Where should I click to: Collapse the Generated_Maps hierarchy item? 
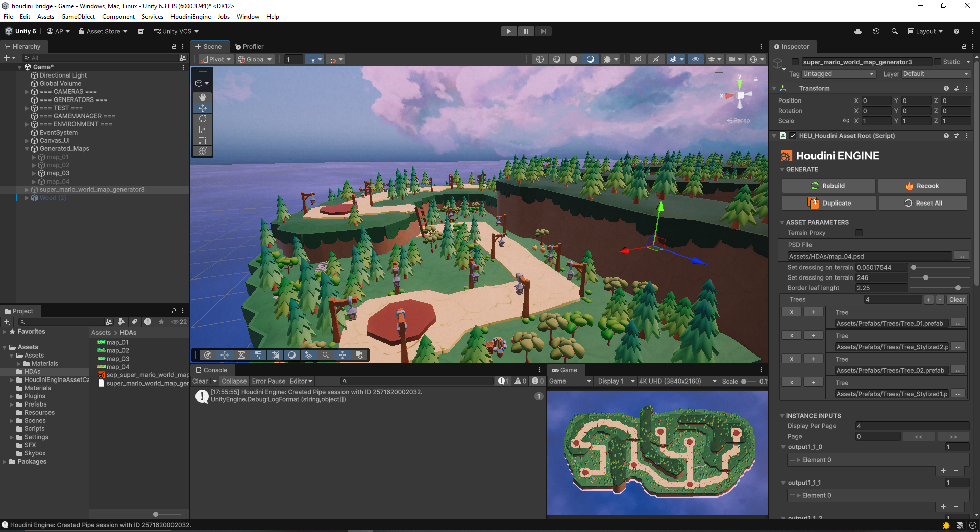[27, 149]
